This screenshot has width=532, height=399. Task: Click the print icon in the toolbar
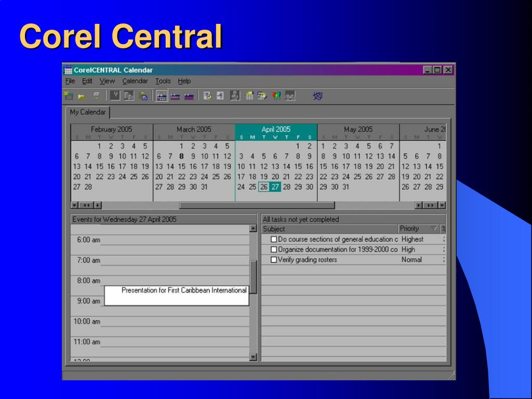[97, 96]
